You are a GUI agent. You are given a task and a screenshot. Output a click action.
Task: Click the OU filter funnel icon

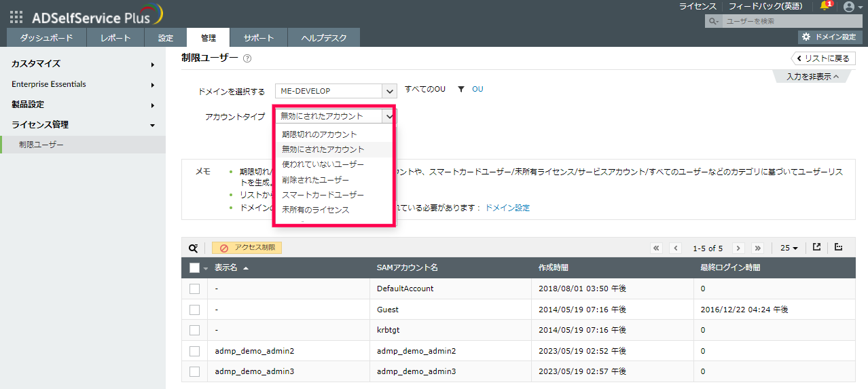460,90
